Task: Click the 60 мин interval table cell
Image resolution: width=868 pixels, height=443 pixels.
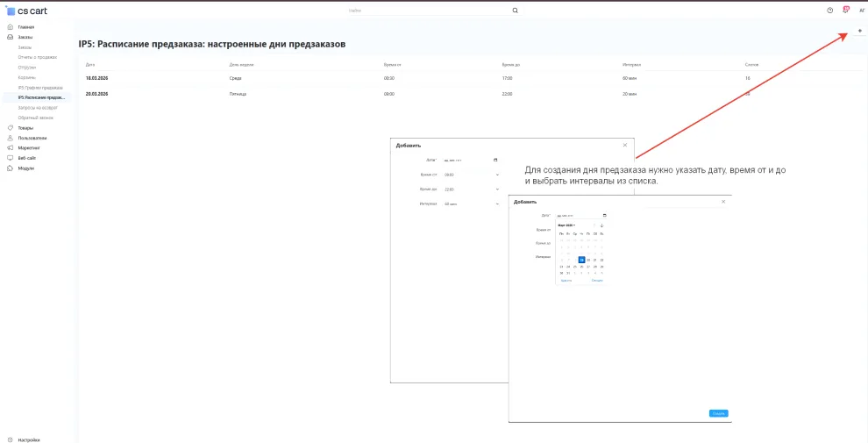Action: click(630, 79)
